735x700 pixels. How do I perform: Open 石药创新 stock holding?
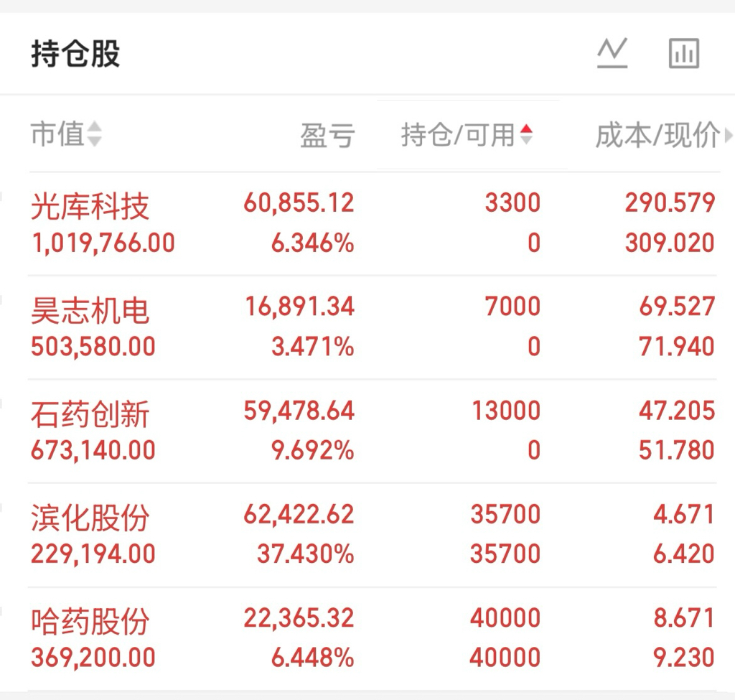tap(373, 431)
